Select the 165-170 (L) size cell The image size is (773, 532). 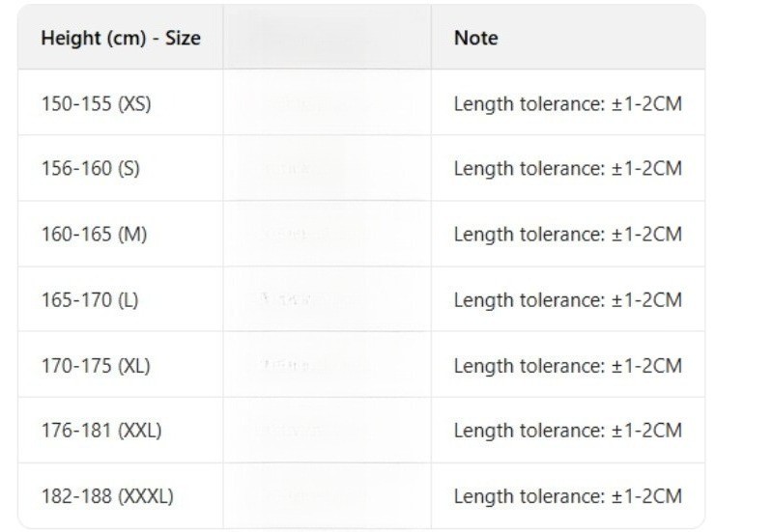(x=90, y=299)
